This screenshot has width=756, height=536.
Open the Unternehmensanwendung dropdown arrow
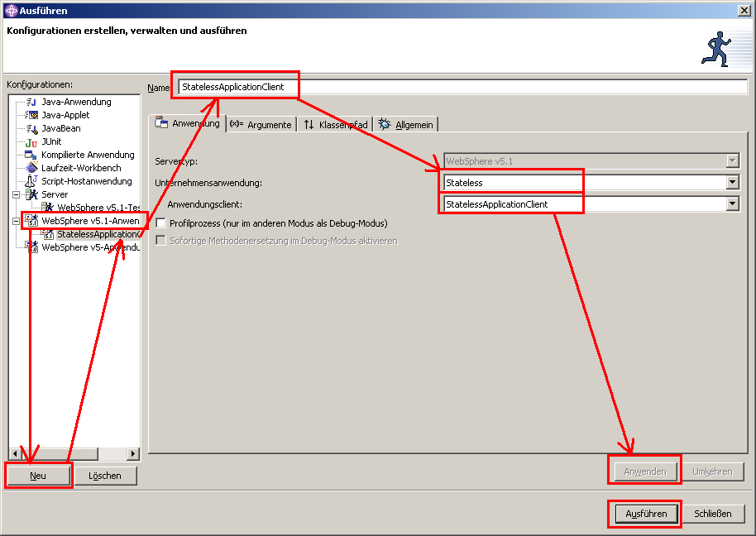732,182
